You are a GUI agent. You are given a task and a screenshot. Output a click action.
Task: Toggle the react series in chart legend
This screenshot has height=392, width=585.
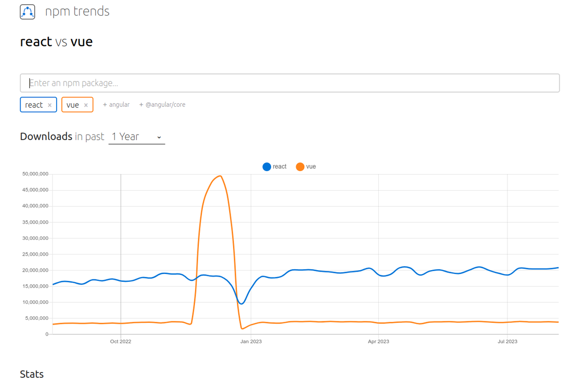tap(274, 167)
